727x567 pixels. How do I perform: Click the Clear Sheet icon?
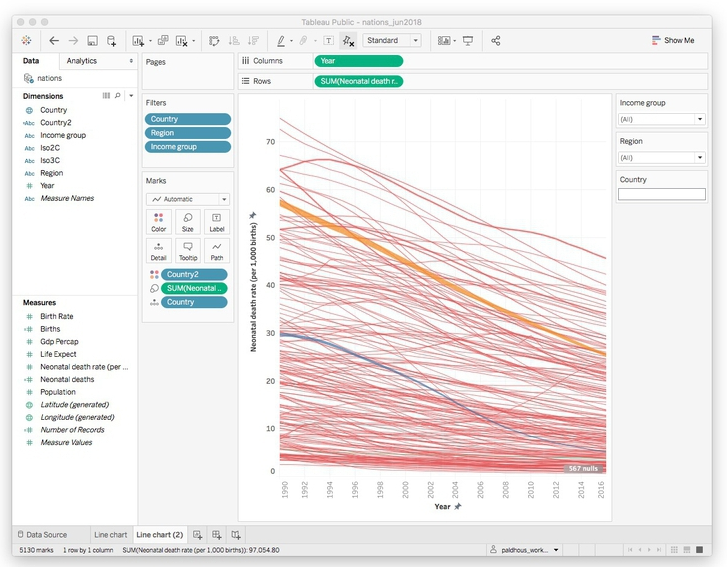[x=181, y=41]
